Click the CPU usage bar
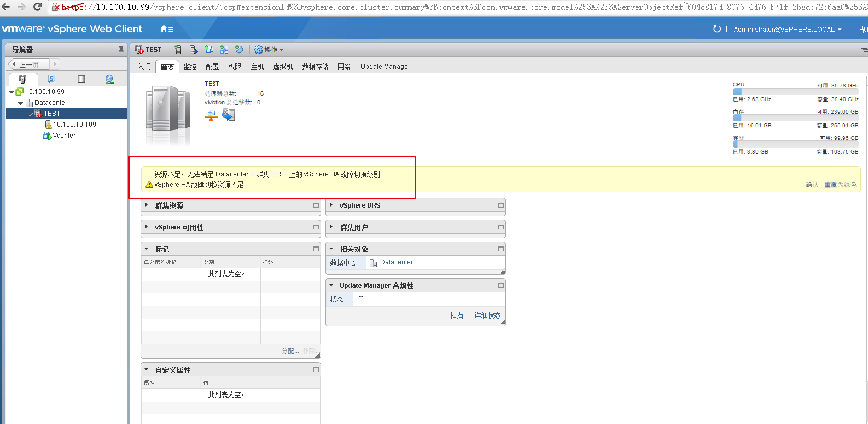Screen dimensions: 868x424 tap(796, 92)
